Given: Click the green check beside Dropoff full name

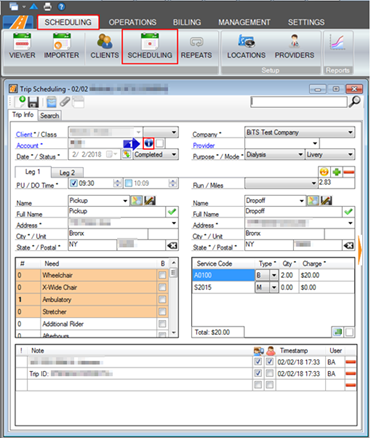Looking at the screenshot, I should click(348, 212).
